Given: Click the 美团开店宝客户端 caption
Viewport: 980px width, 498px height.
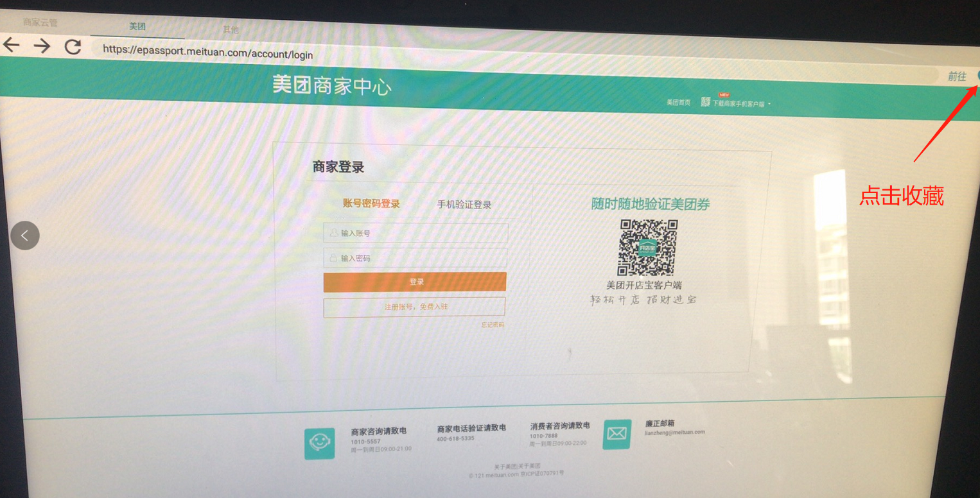Looking at the screenshot, I should point(644,286).
